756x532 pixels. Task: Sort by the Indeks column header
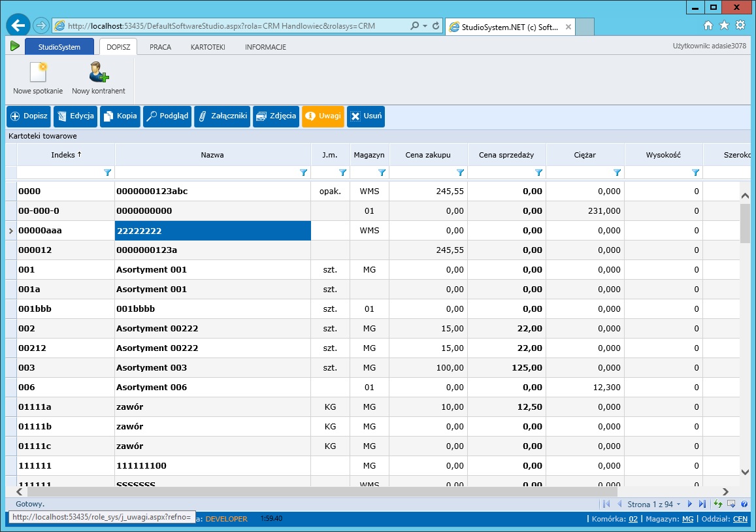[66, 155]
